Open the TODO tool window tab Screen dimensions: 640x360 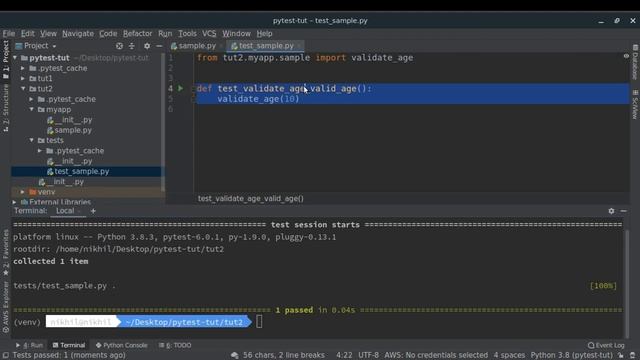pyautogui.click(x=175, y=345)
